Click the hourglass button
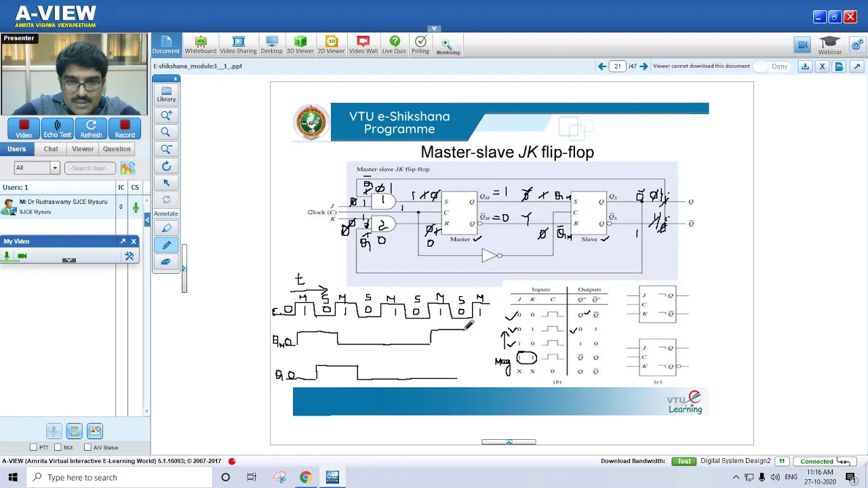The height and width of the screenshot is (488, 868). (x=74, y=430)
